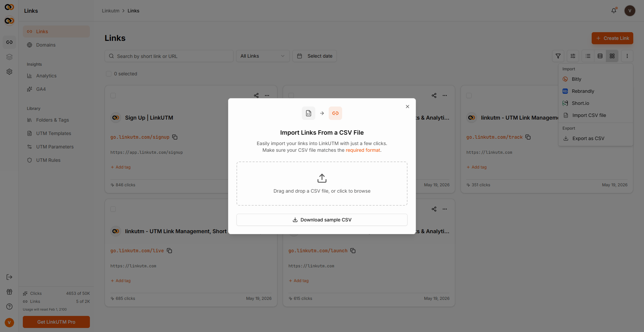Screen dimensions: 644x332
Task: Choose Export as CSV menu item
Action: click(596, 138)
